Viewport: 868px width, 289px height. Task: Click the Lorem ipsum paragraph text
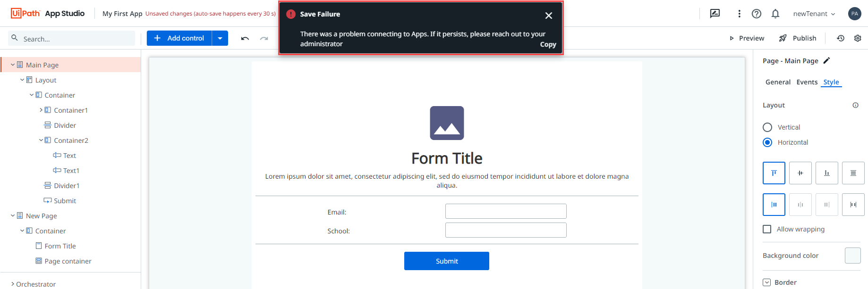(x=447, y=181)
